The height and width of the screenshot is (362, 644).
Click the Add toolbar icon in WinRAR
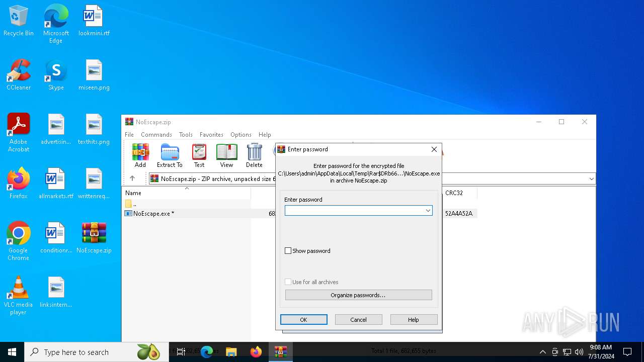click(140, 155)
